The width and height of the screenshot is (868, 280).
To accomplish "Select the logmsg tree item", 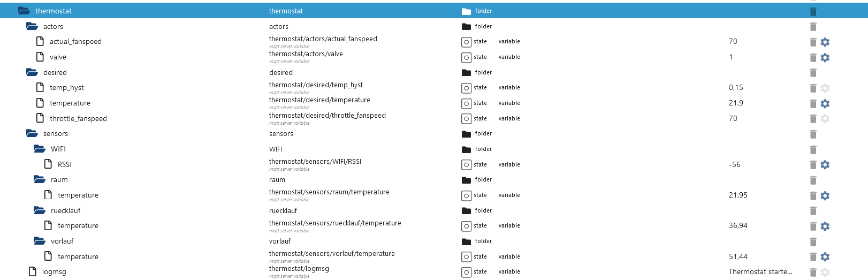I will point(54,271).
